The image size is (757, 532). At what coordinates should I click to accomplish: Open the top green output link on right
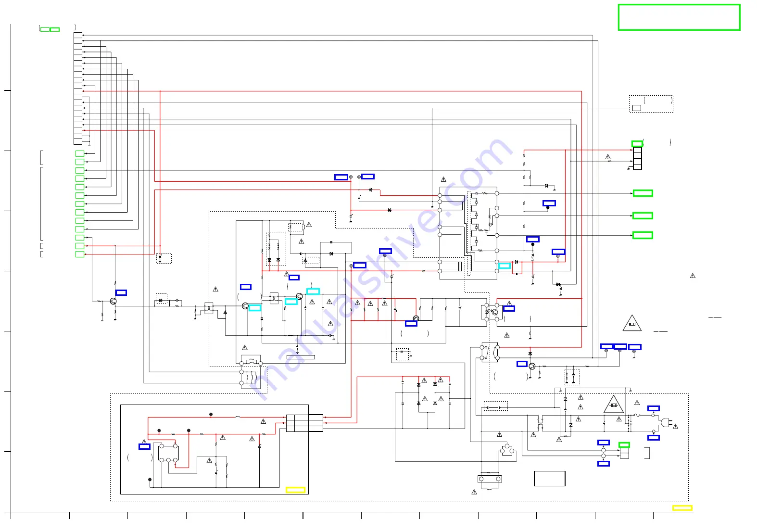pyautogui.click(x=643, y=193)
